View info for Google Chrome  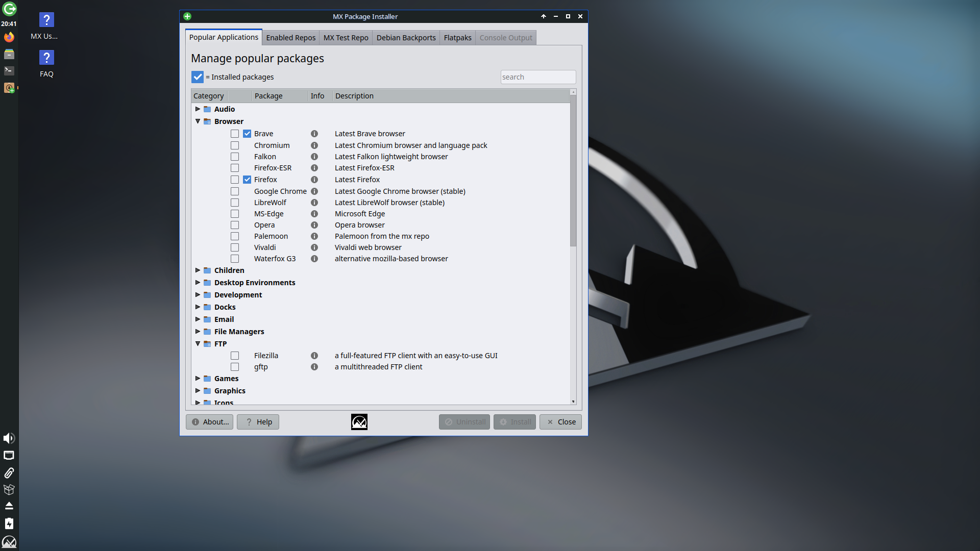coord(314,191)
